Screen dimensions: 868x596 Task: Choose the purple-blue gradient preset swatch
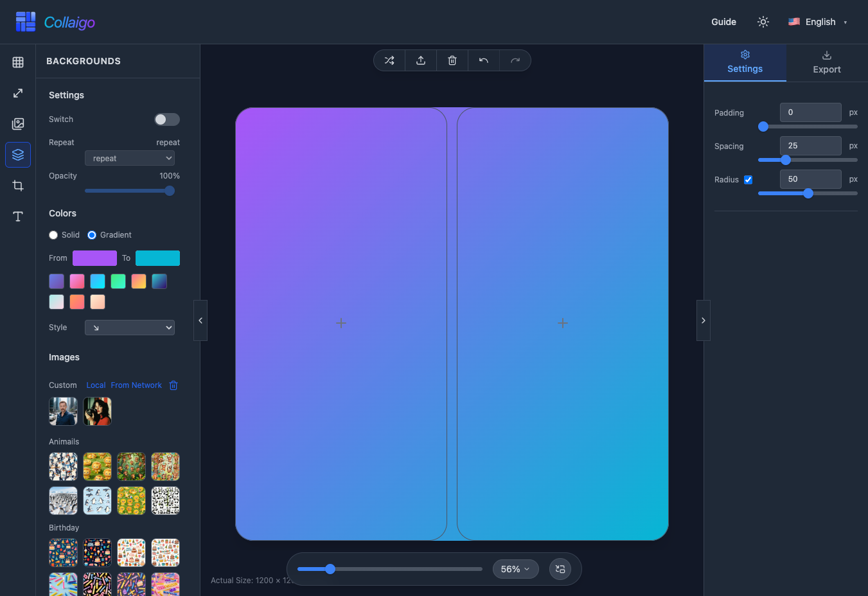tap(57, 281)
